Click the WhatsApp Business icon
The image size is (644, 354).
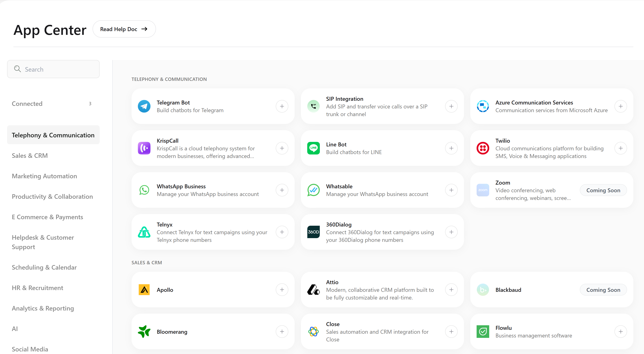pyautogui.click(x=144, y=190)
